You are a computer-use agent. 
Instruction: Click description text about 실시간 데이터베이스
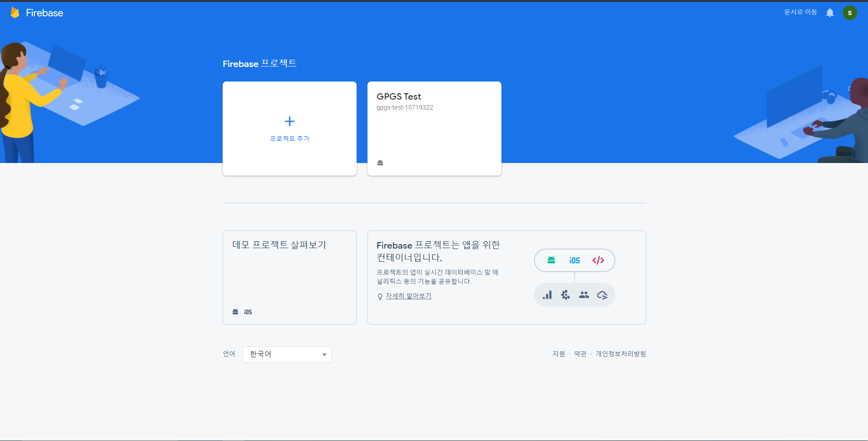pos(437,277)
